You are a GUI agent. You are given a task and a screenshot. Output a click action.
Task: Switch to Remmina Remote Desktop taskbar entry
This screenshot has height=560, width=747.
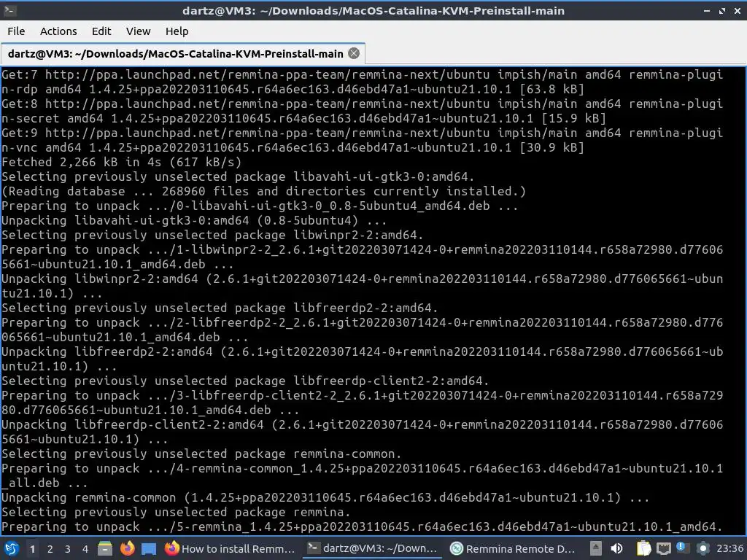pyautogui.click(x=513, y=548)
